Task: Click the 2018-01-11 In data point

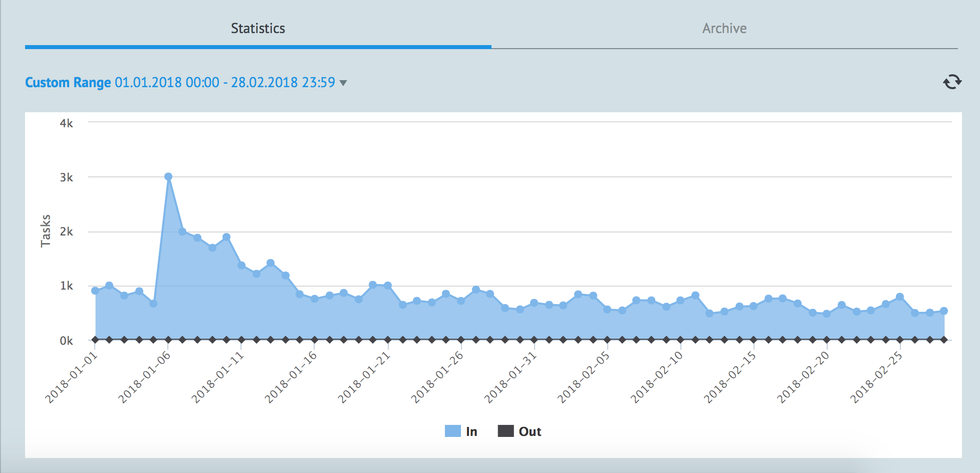Action: pos(241,265)
